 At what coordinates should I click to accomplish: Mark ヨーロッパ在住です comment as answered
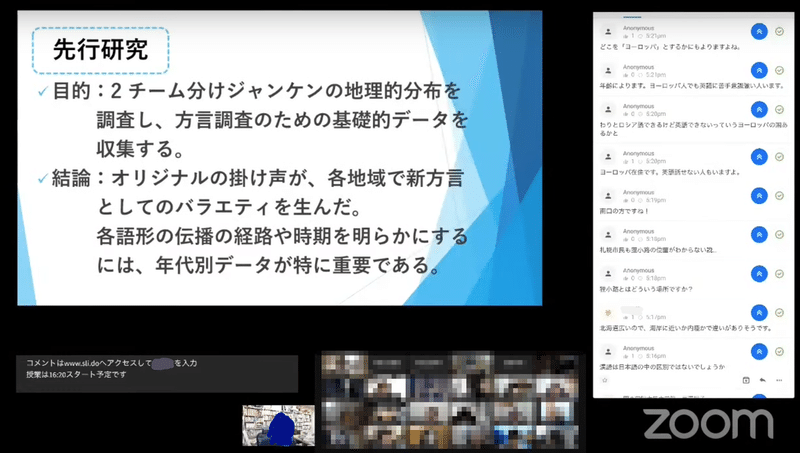pyautogui.click(x=779, y=157)
